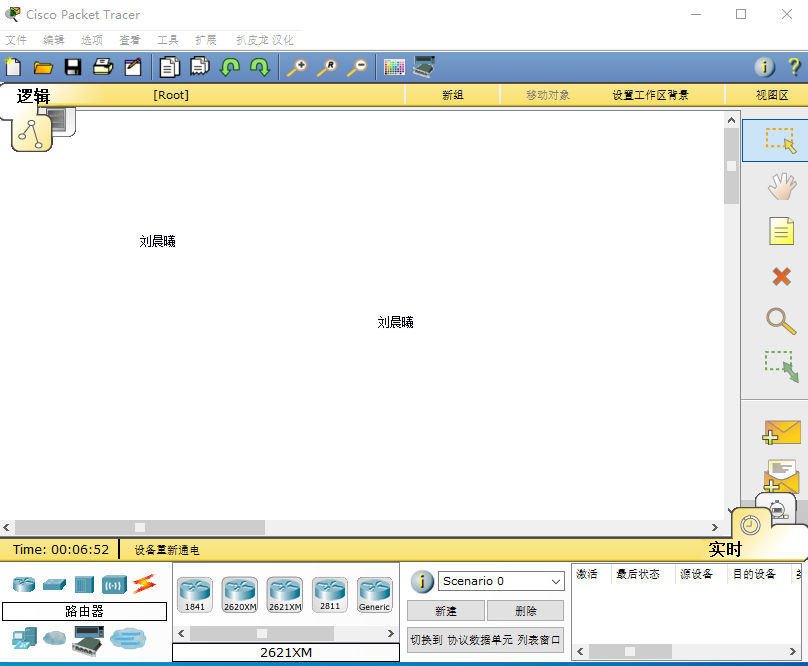Zoom in with plus magnifier

tap(297, 67)
